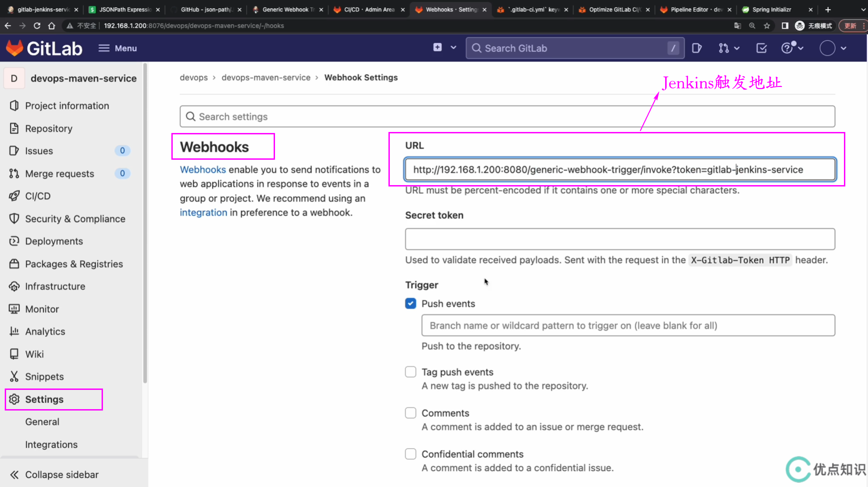This screenshot has width=868, height=487.
Task: Click the Webhook Settings breadcrumb
Action: coord(361,78)
